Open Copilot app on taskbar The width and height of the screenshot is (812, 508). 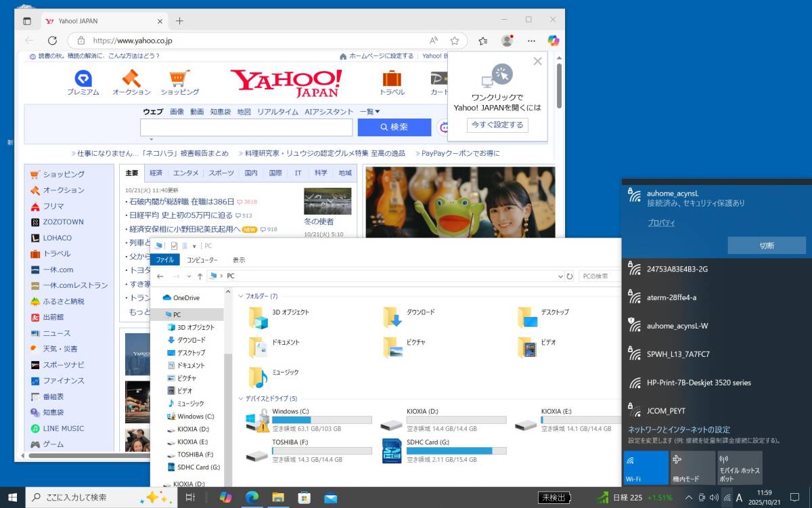[x=225, y=497]
